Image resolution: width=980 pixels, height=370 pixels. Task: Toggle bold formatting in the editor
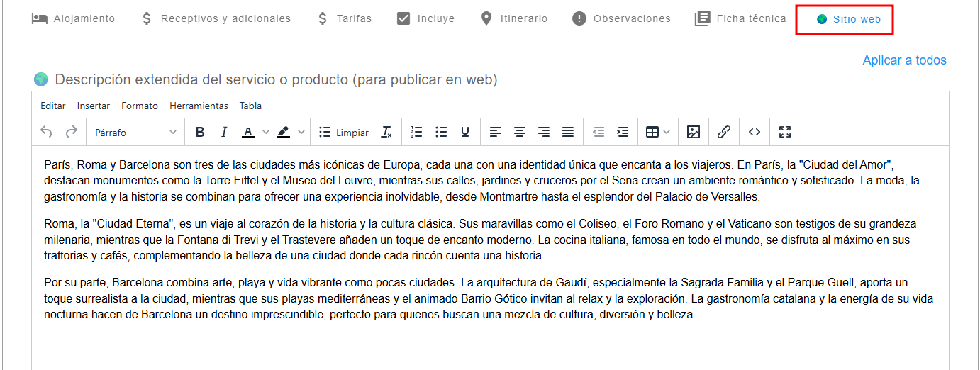tap(200, 132)
